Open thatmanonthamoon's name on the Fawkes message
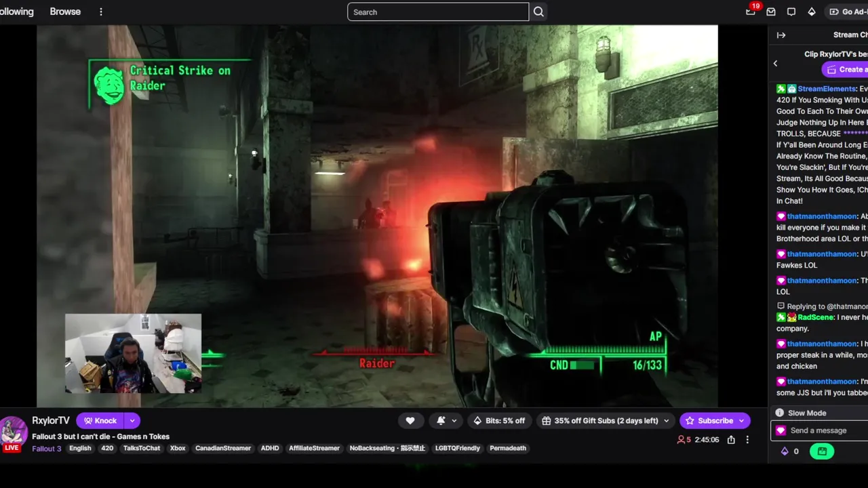This screenshot has height=488, width=868. (822, 254)
